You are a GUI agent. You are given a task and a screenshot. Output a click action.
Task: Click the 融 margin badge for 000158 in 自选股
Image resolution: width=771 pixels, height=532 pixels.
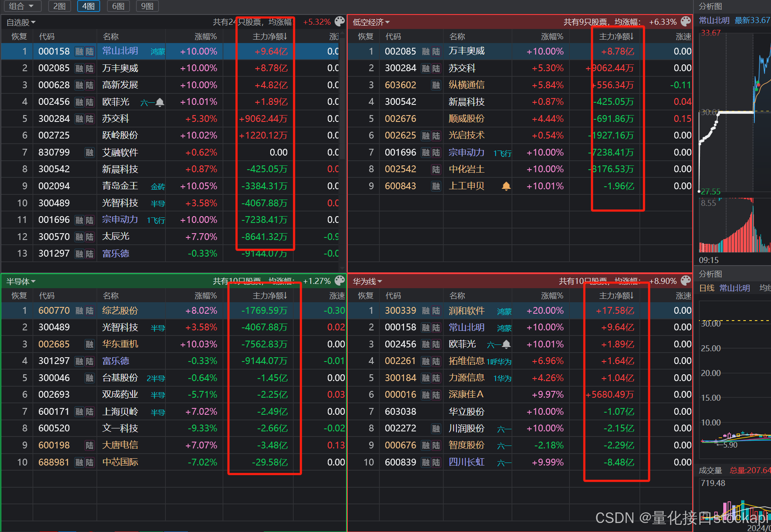click(79, 52)
